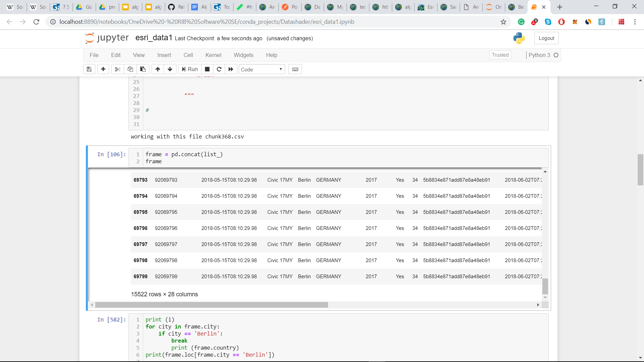Click the dataframe horizontal scrollbar

coord(211,305)
